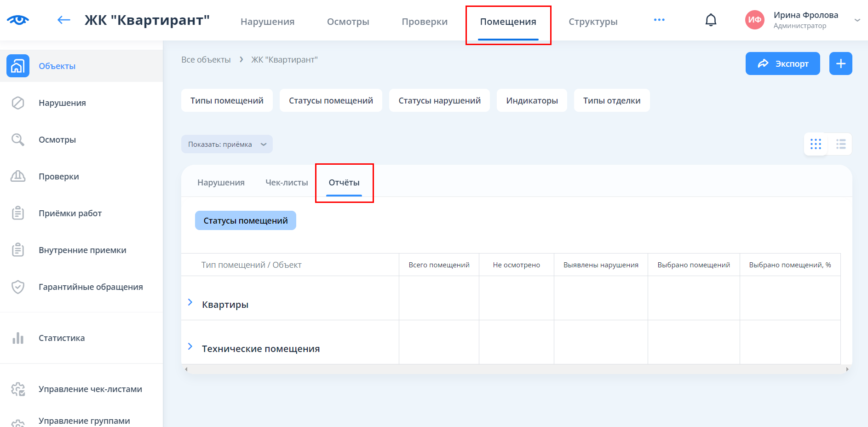
Task: Open the Структуры top tab
Action: tap(592, 22)
